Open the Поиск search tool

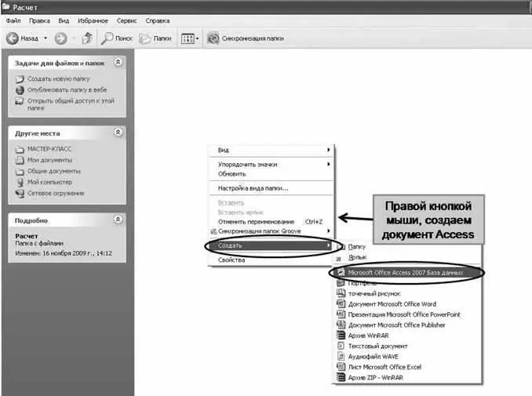click(x=117, y=38)
